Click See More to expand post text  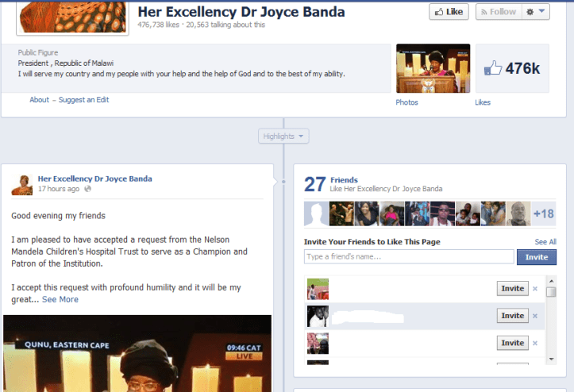[60, 299]
